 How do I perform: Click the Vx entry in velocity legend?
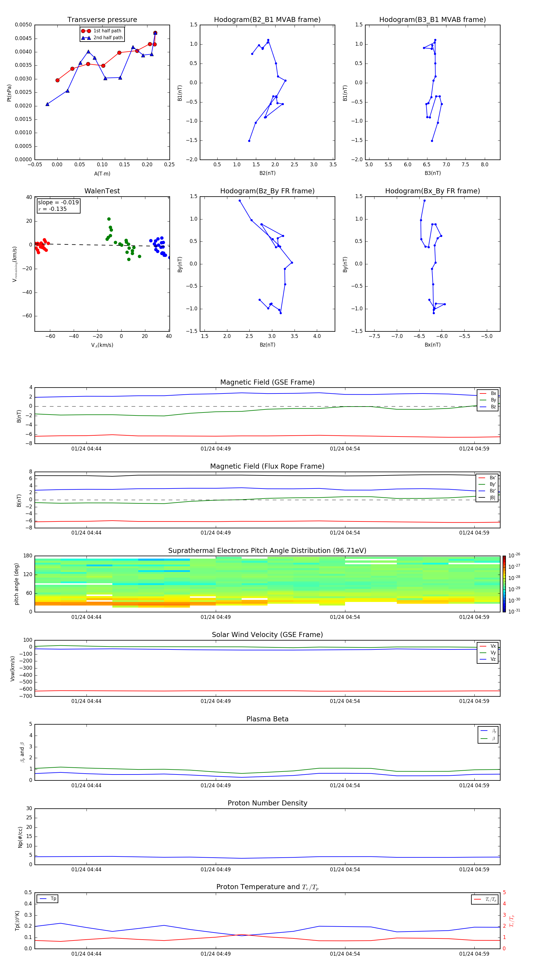click(x=488, y=646)
